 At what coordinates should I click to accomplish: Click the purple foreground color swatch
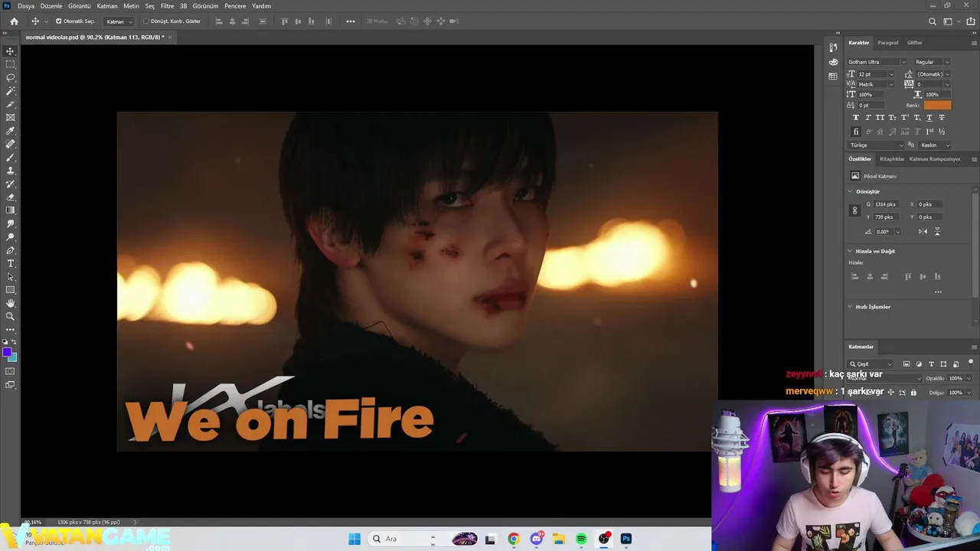[x=7, y=353]
